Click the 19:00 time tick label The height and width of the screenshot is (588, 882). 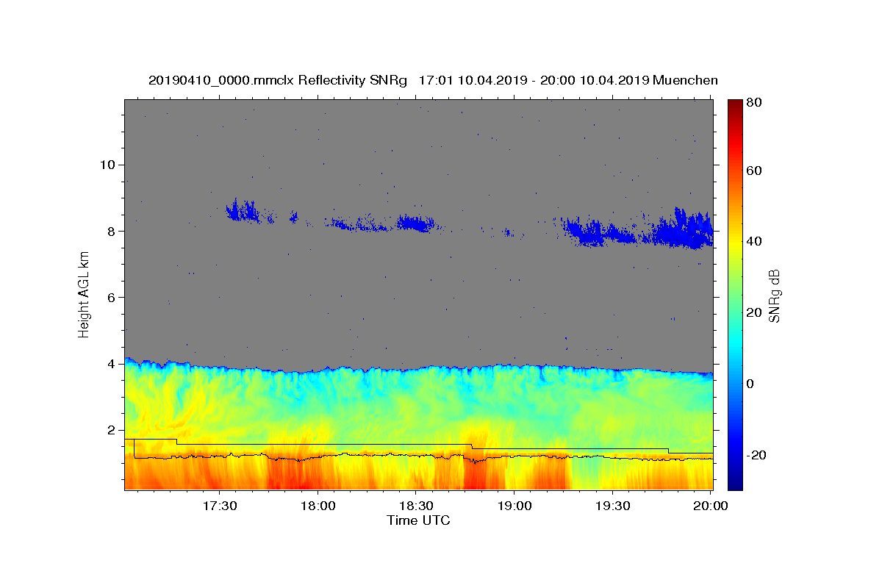click(x=514, y=506)
